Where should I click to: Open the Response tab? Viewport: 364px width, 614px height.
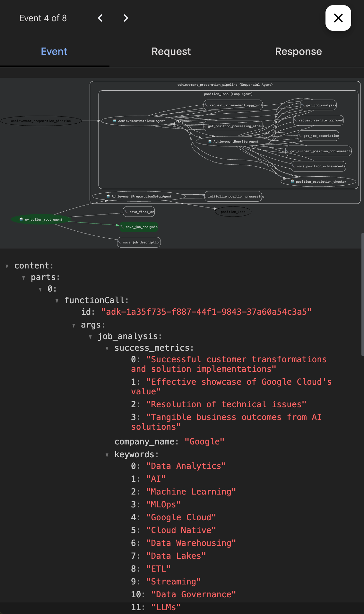tap(298, 51)
